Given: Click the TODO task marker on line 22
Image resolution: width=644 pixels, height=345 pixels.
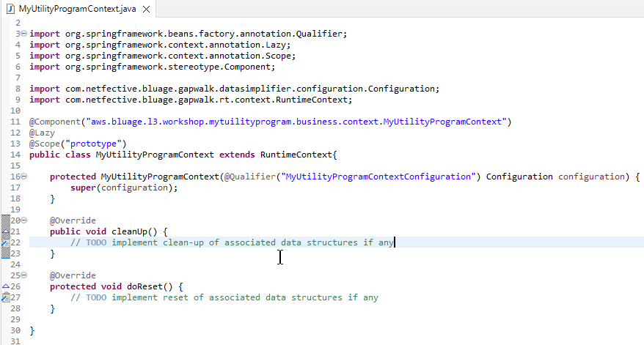Looking at the screenshot, I should tap(5, 242).
